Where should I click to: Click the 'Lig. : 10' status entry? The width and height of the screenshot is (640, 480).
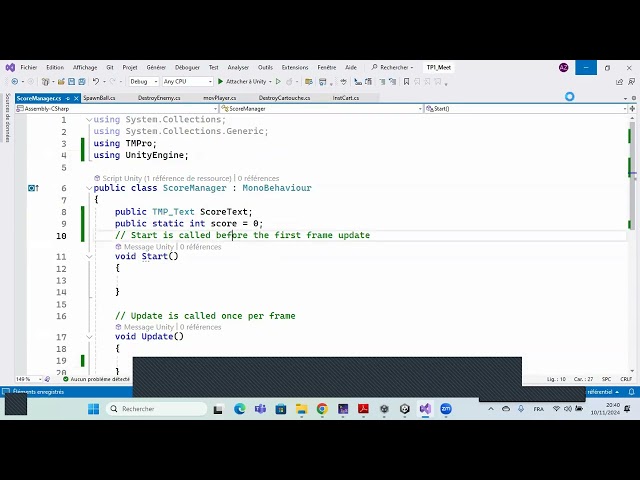[x=556, y=379]
